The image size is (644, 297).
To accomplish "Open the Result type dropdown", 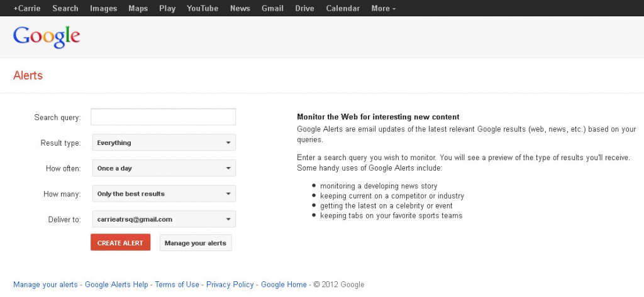I will pyautogui.click(x=164, y=143).
